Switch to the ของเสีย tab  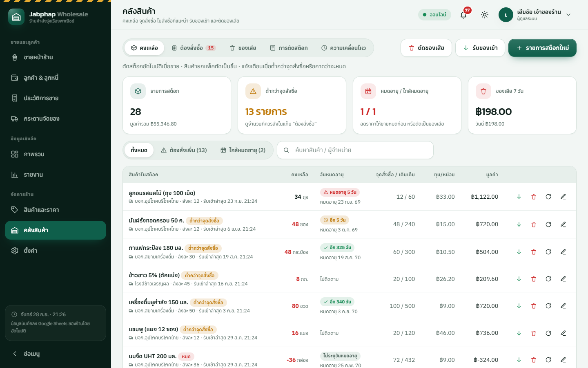[243, 48]
